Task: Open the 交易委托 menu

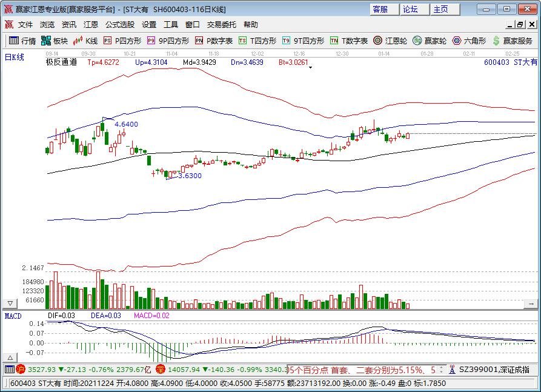Action: (222, 24)
